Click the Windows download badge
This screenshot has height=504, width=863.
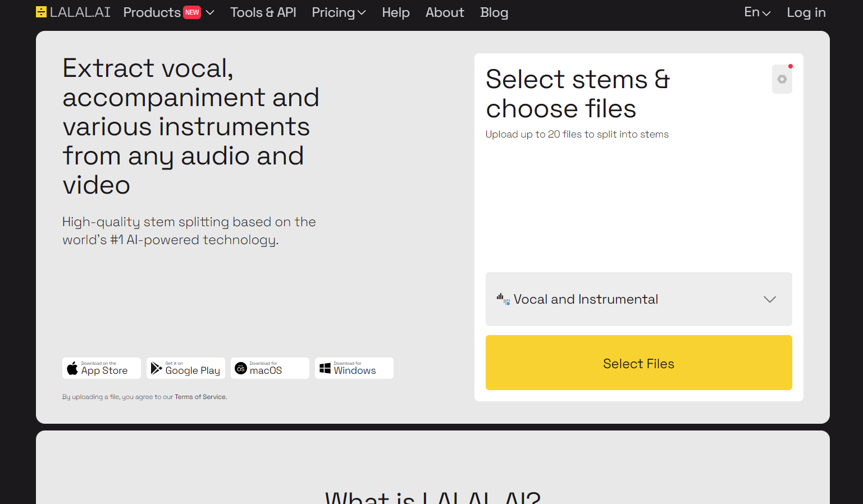click(x=354, y=368)
